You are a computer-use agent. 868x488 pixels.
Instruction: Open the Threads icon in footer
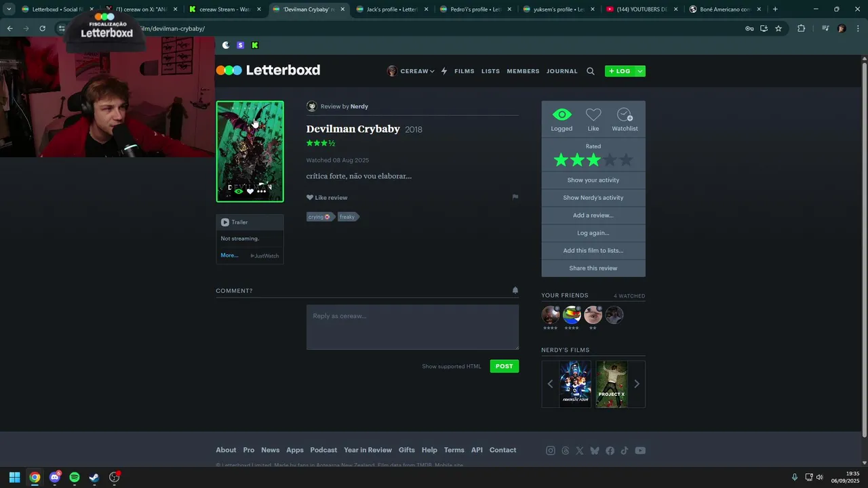566,451
